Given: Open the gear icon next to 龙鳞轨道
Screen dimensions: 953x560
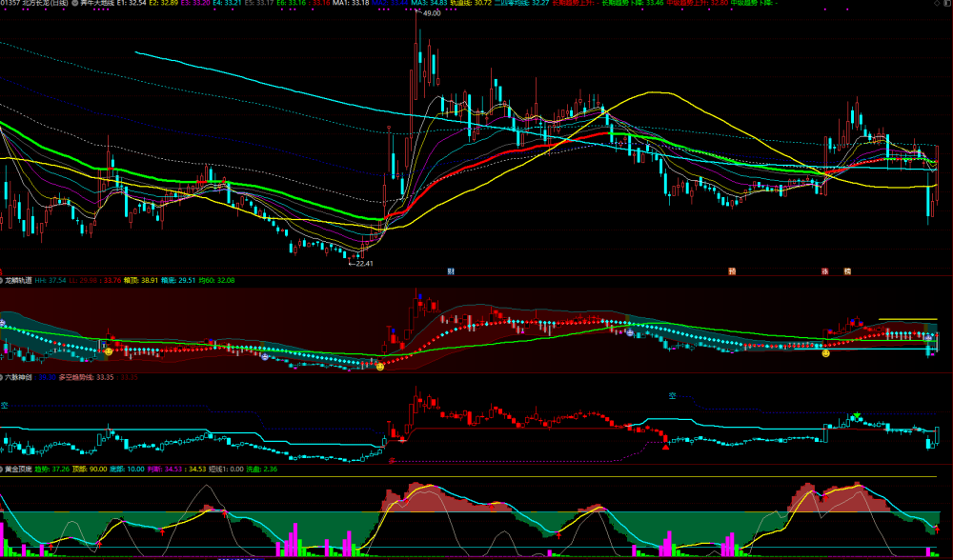Looking at the screenshot, I should click(2, 281).
